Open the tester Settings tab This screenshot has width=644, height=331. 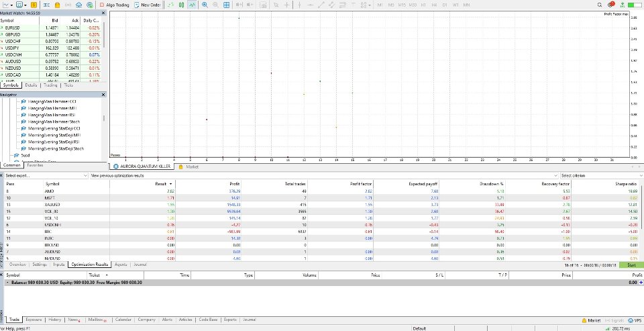coord(40,265)
